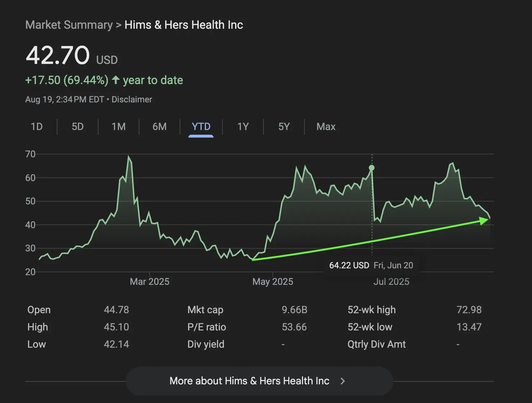The width and height of the screenshot is (532, 403).
Task: Click the P/E ratio value 53.66
Action: 294,327
